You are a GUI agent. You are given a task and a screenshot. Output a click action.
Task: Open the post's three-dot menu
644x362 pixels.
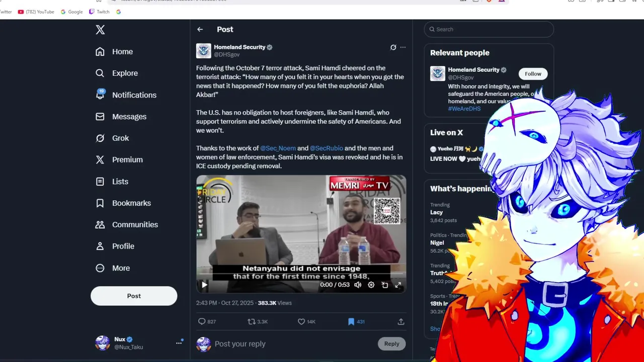click(x=403, y=47)
